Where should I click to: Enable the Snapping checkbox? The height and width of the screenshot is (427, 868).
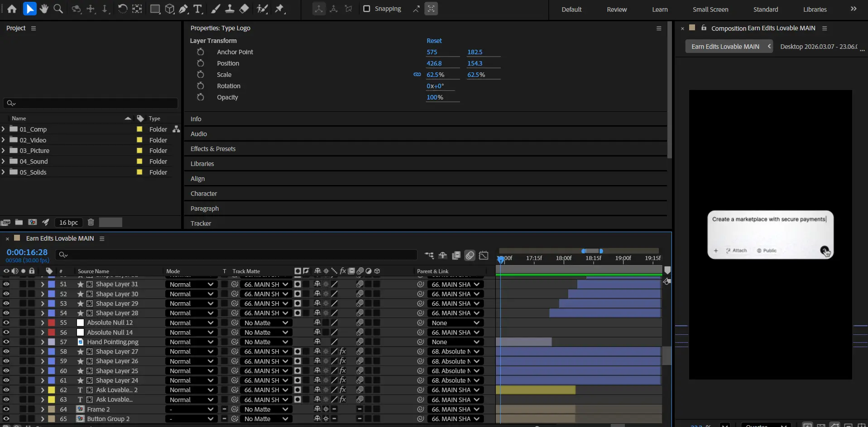(367, 9)
